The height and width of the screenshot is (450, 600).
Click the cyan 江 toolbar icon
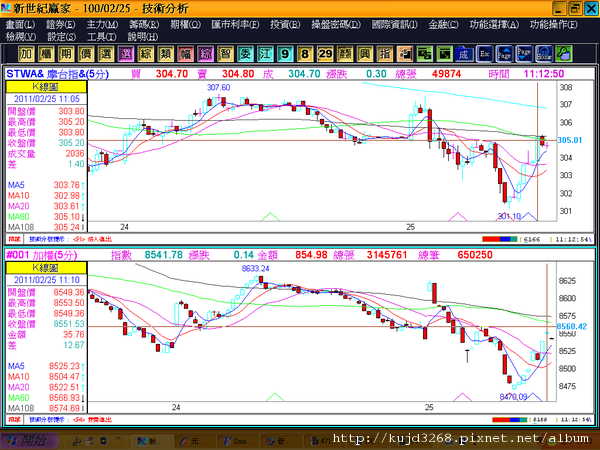pyautogui.click(x=265, y=54)
